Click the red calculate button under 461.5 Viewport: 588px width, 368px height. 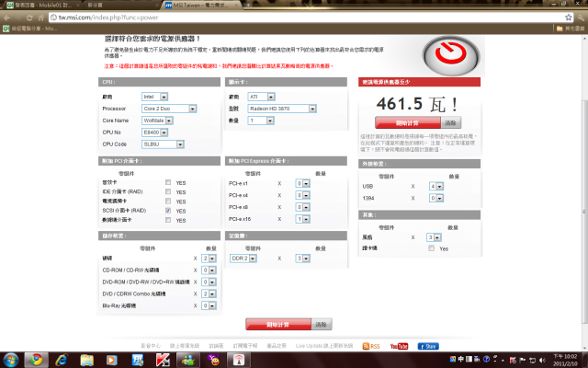coord(408,122)
